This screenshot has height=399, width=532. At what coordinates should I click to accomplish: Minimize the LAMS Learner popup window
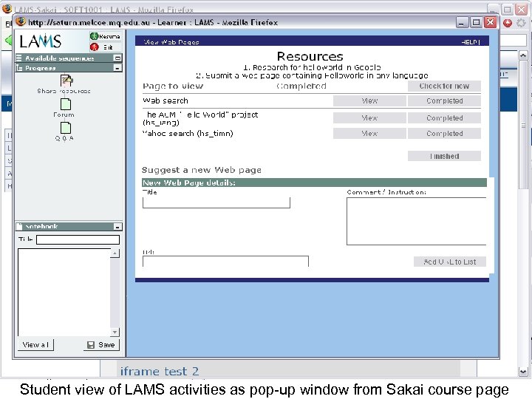[461, 23]
